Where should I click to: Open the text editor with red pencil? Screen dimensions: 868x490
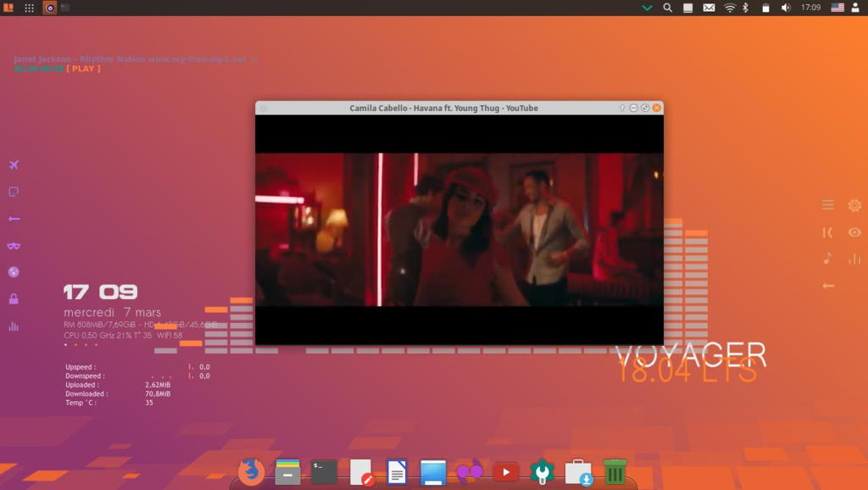361,472
